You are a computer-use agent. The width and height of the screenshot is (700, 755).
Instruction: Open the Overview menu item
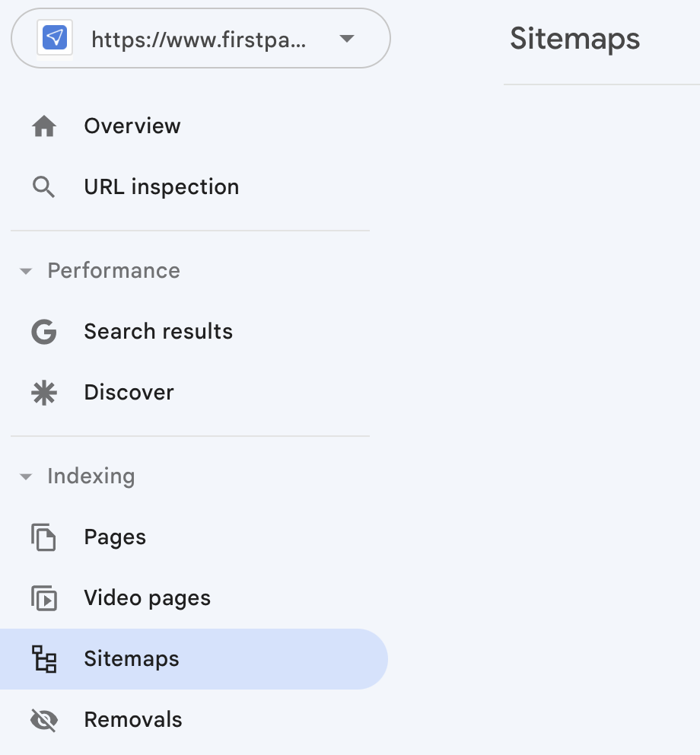click(x=132, y=126)
